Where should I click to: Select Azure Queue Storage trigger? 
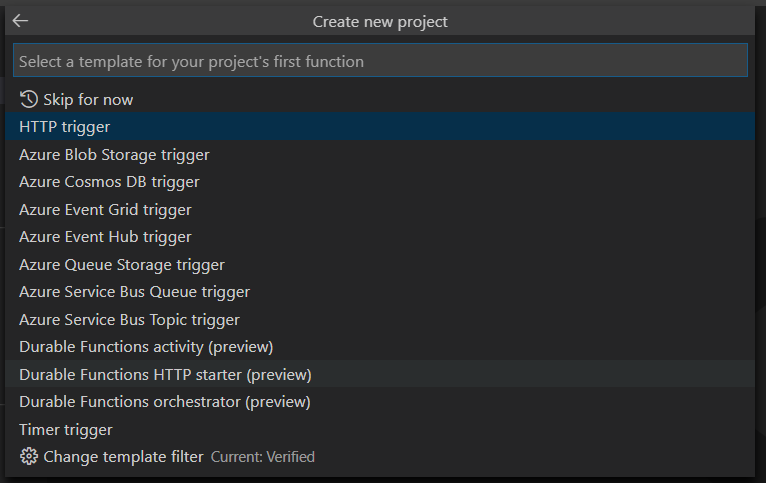[x=122, y=265]
